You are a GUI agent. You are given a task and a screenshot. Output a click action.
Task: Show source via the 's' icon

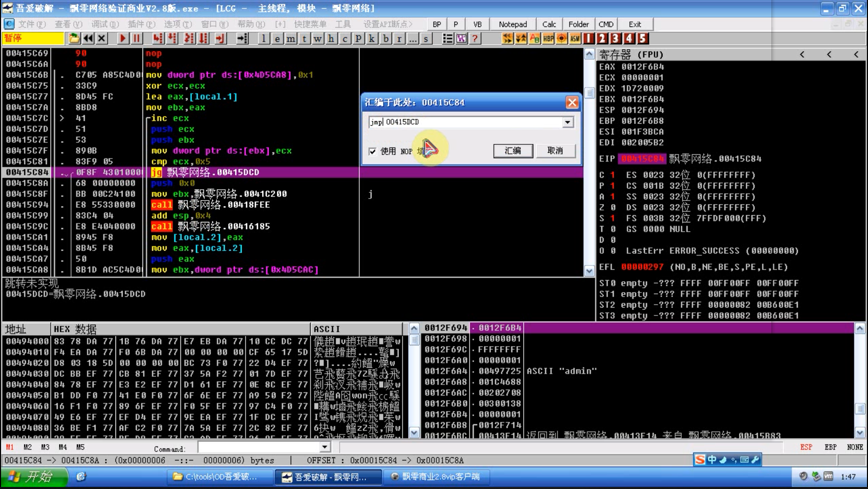click(426, 38)
